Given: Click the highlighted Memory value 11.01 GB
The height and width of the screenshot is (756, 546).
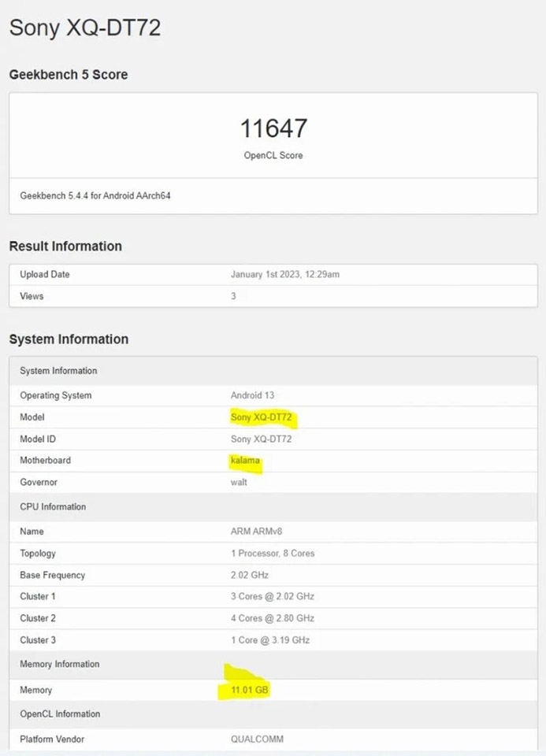Looking at the screenshot, I should click(x=250, y=690).
